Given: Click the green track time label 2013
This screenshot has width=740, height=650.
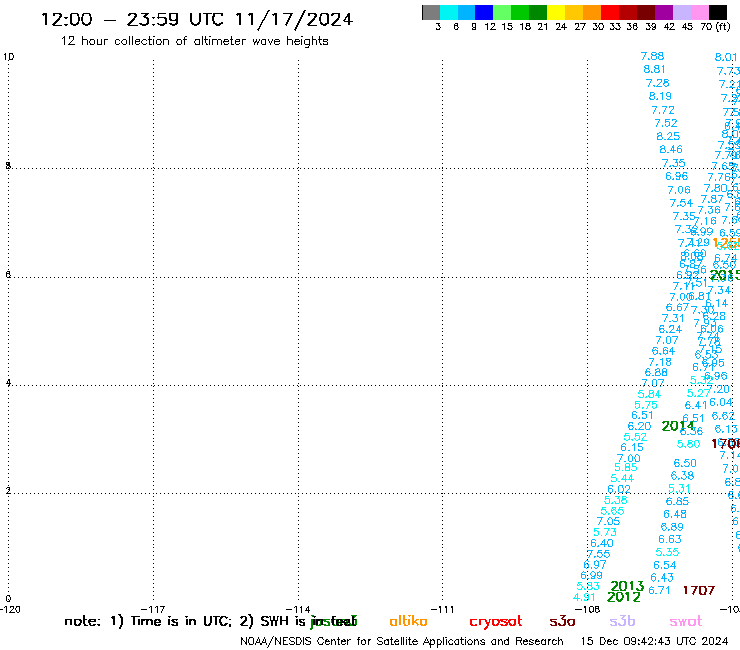Looking at the screenshot, I should tap(627, 586).
